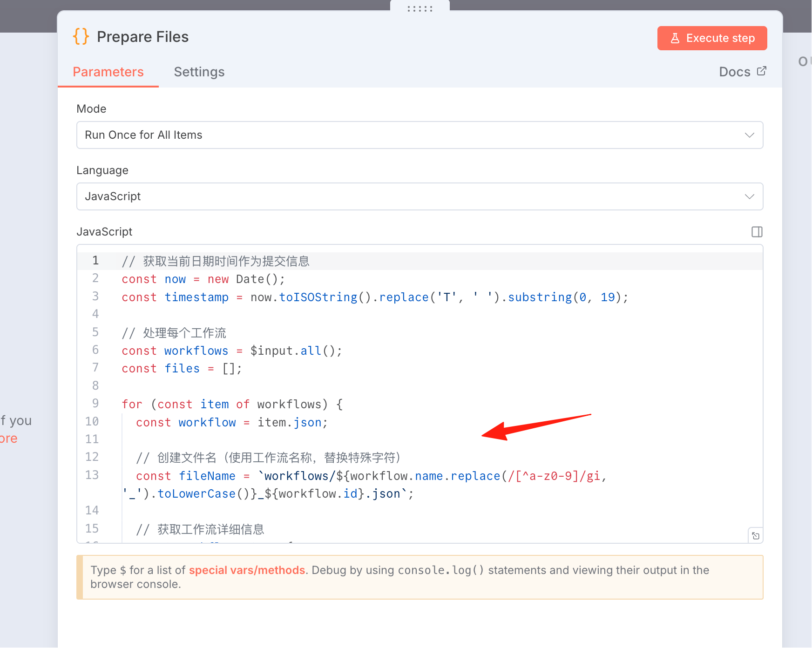This screenshot has height=648, width=812.
Task: Place cursor on const workflows code line
Action: point(232,351)
